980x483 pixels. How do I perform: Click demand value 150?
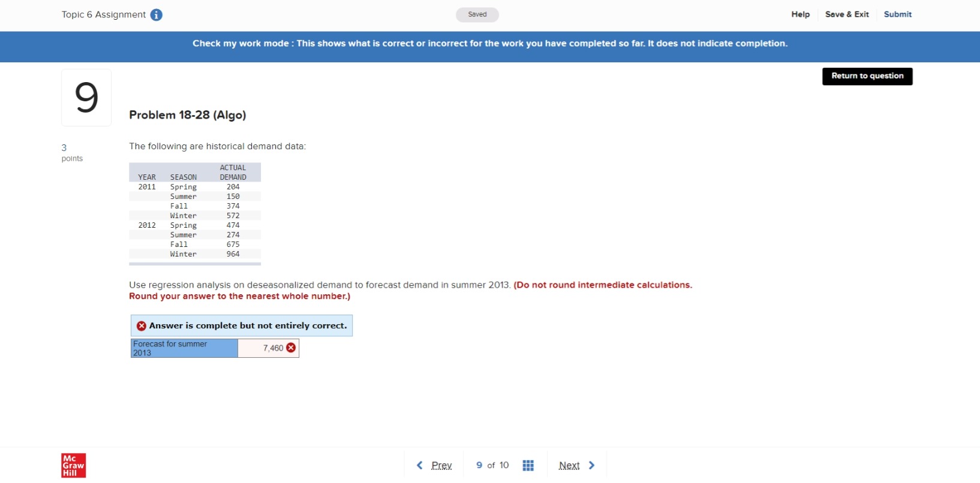233,197
